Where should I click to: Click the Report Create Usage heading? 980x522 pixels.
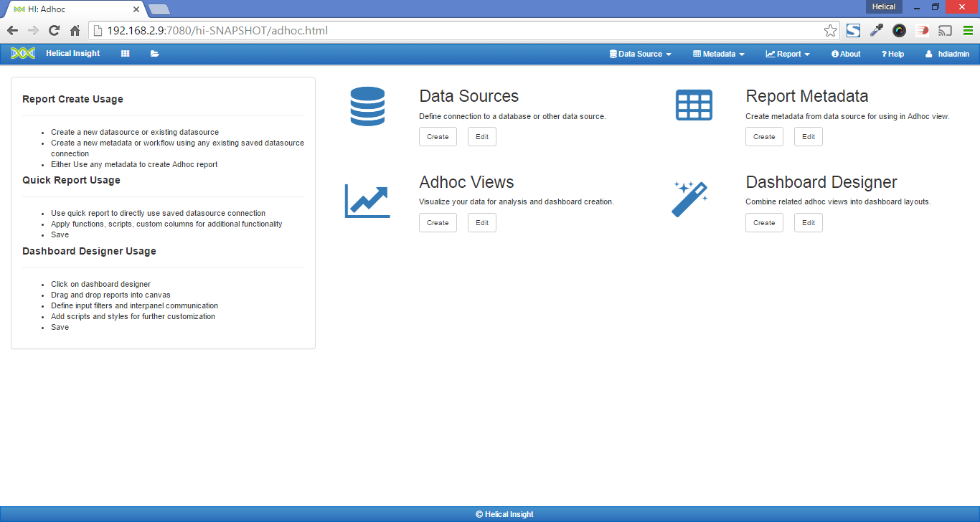pos(72,99)
